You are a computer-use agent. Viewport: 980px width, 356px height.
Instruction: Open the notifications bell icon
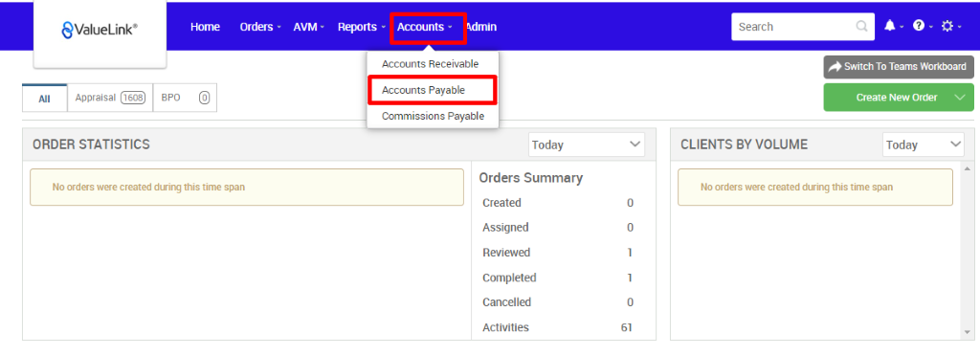[890, 26]
